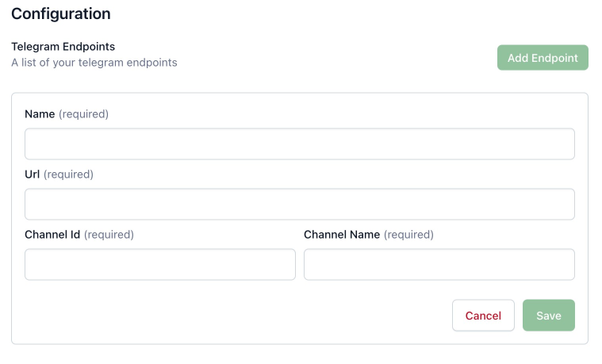Click the Telegram Endpoints section title
This screenshot has width=602, height=364.
(63, 47)
